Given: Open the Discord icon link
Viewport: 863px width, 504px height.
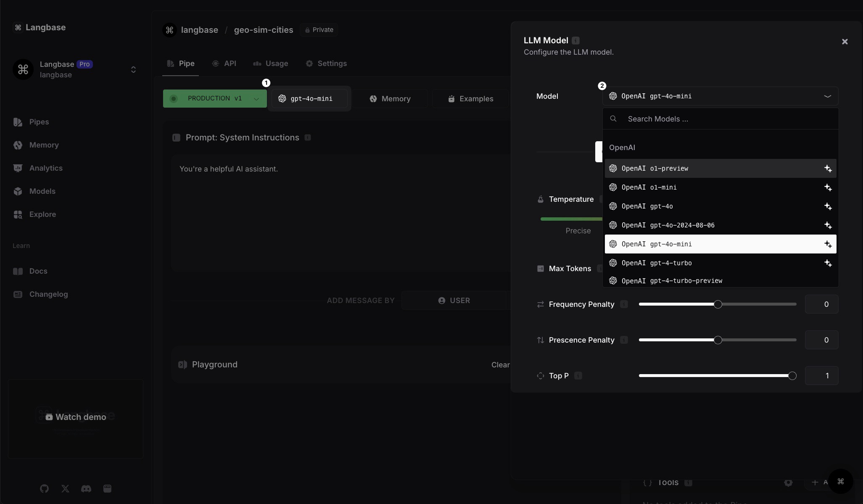Looking at the screenshot, I should click(x=86, y=488).
